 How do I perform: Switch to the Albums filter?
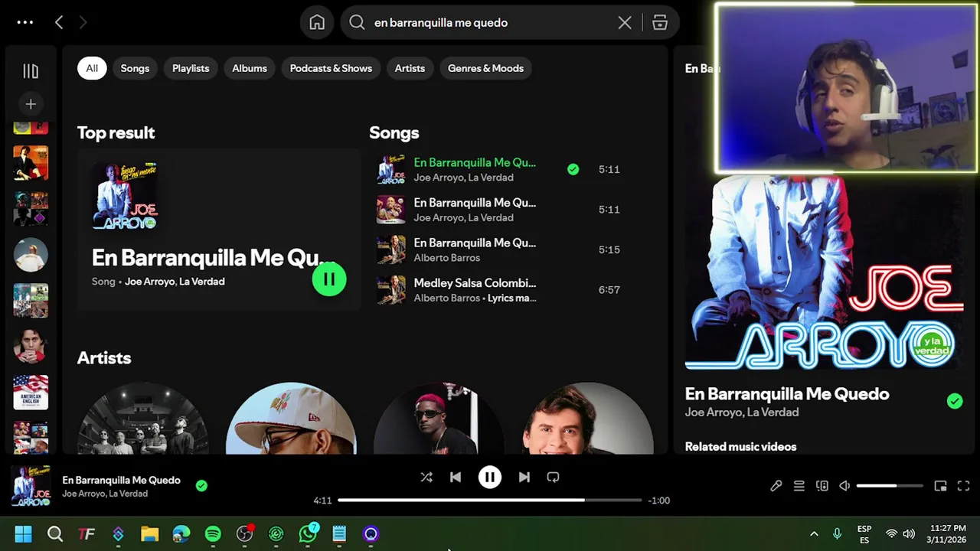click(x=250, y=68)
